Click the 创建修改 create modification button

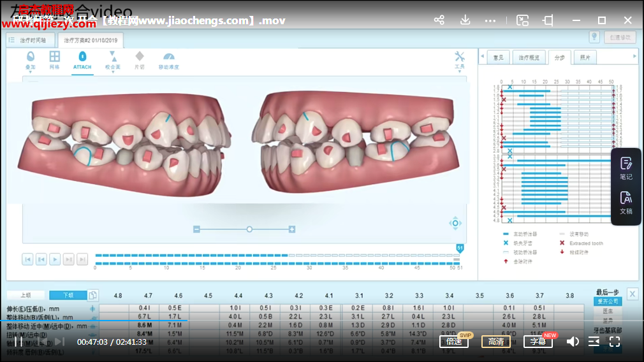(620, 38)
